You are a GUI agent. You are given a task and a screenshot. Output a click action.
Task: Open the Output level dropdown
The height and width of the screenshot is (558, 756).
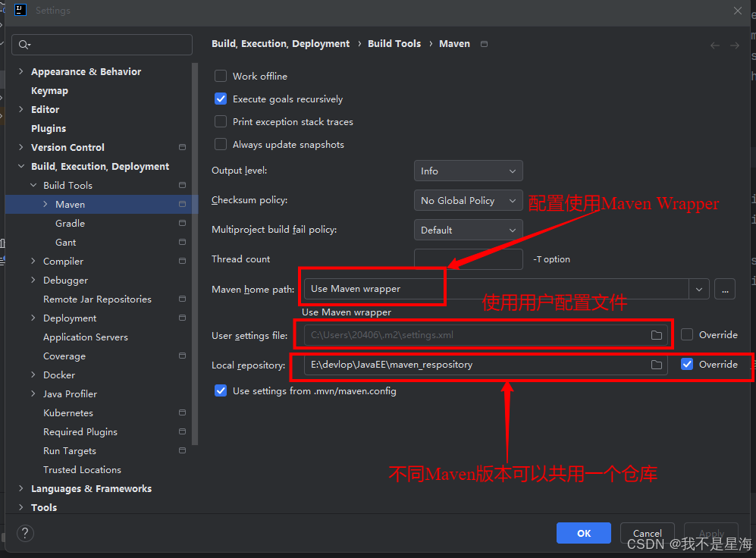coord(468,171)
